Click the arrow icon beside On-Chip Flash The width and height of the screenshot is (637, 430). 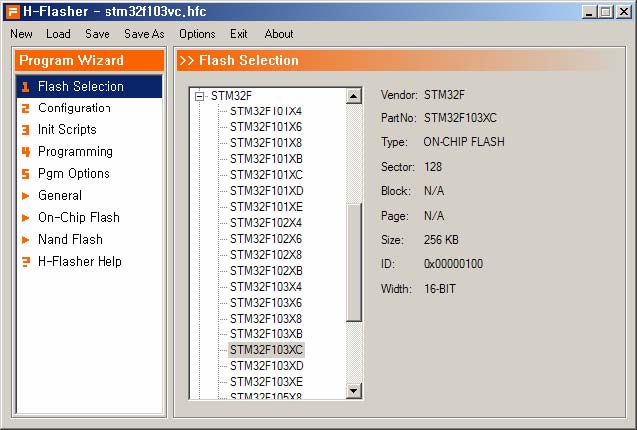[26, 217]
